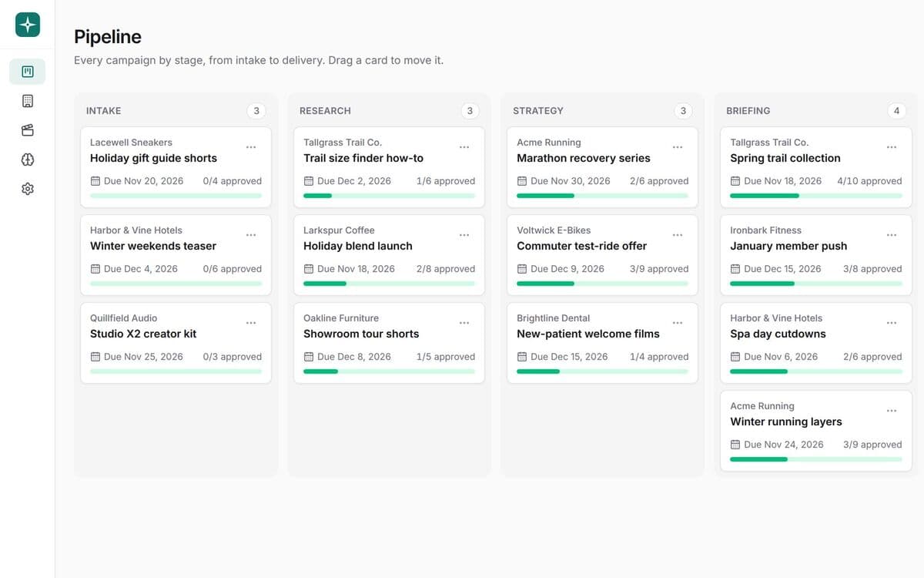Viewport: 924px width, 578px height.
Task: Open more options for Winter running layers
Action: point(892,411)
